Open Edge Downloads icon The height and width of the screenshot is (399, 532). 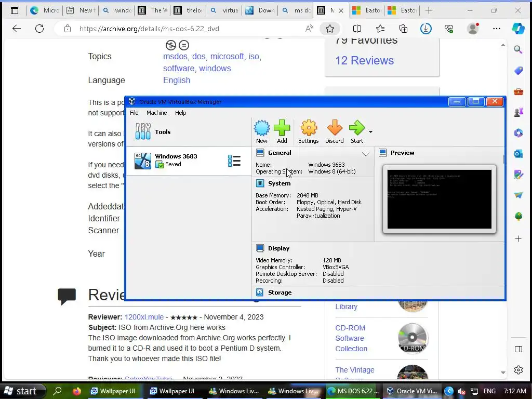(426, 29)
